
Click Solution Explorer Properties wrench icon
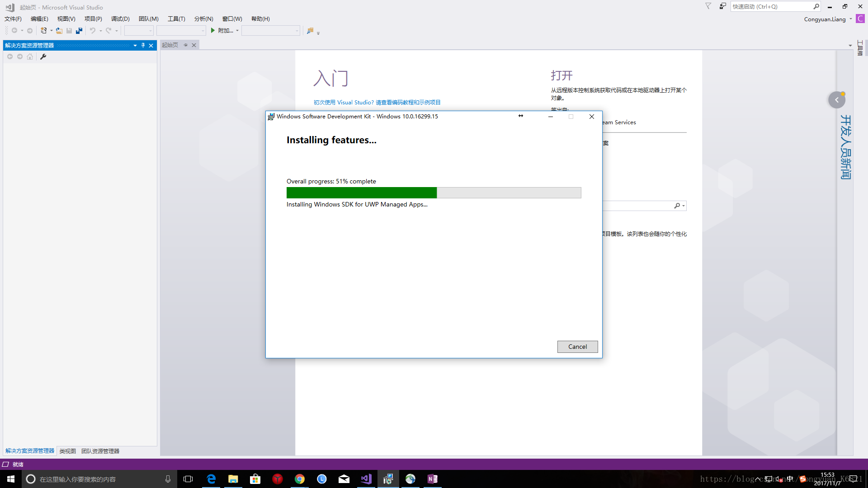click(43, 56)
